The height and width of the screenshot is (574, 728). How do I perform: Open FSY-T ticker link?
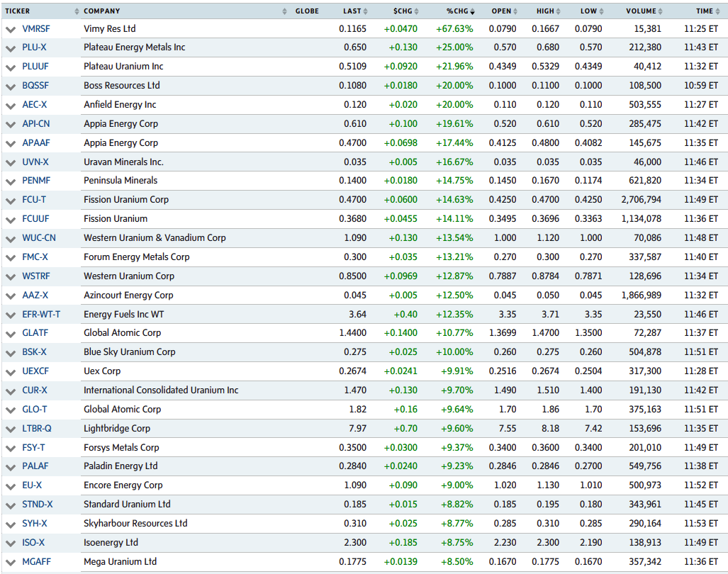pos(33,448)
